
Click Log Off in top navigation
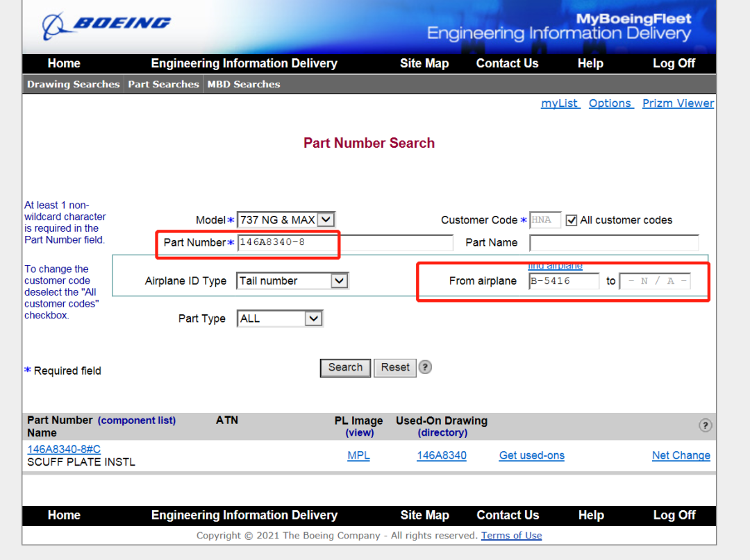(x=674, y=64)
